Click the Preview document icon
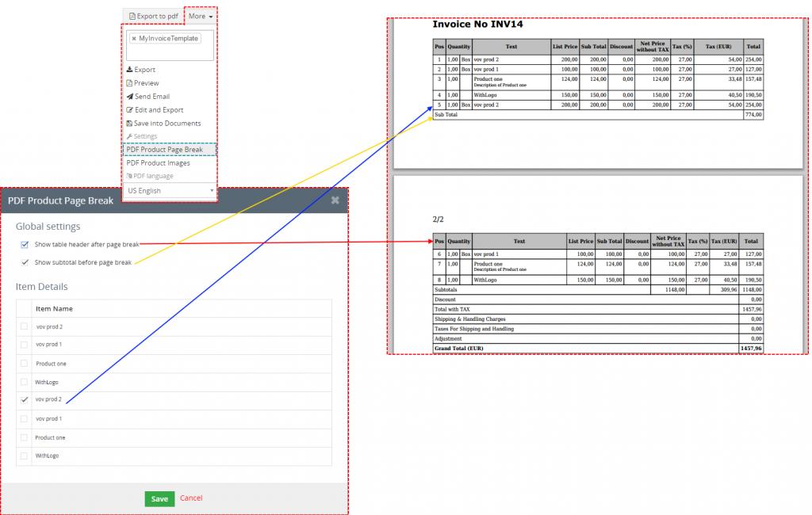Image resolution: width=812 pixels, height=515 pixels. [x=129, y=83]
